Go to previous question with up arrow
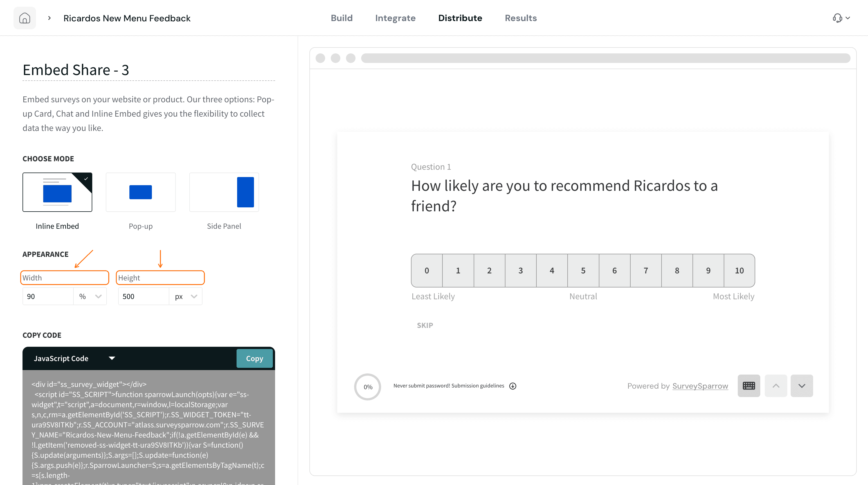The image size is (868, 485). 776,386
